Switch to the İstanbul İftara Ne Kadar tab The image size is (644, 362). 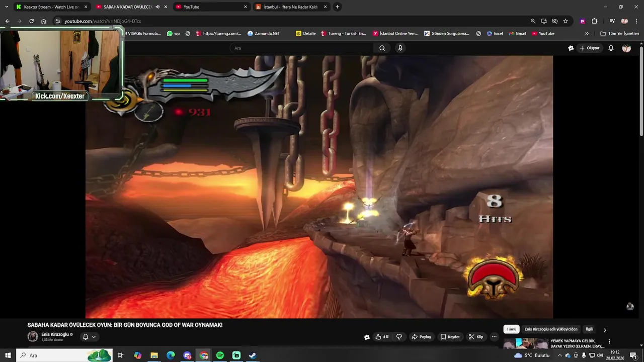coord(292,7)
